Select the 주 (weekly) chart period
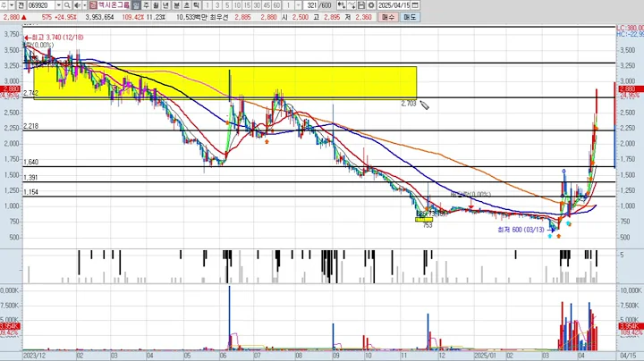The height and width of the screenshot is (361, 644). coord(146,5)
